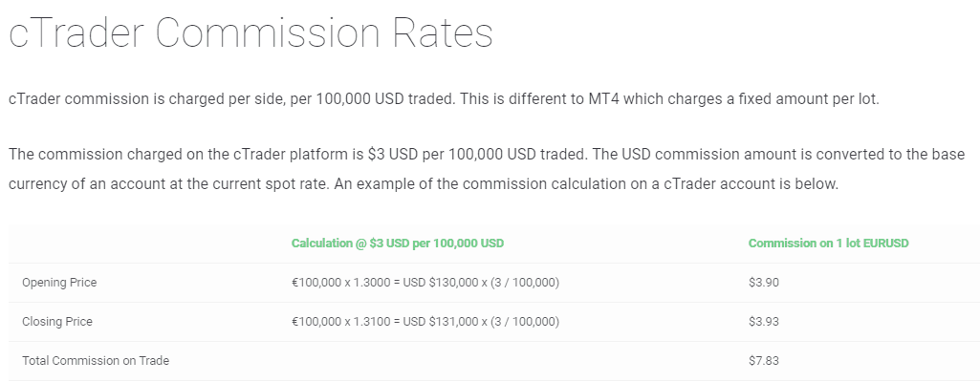The width and height of the screenshot is (980, 382).
Task: Click the "Opening Price" row label
Action: coord(59,283)
